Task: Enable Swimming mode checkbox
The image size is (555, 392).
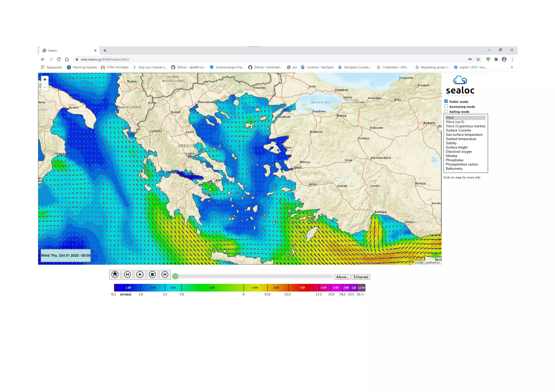Action: 446,106
